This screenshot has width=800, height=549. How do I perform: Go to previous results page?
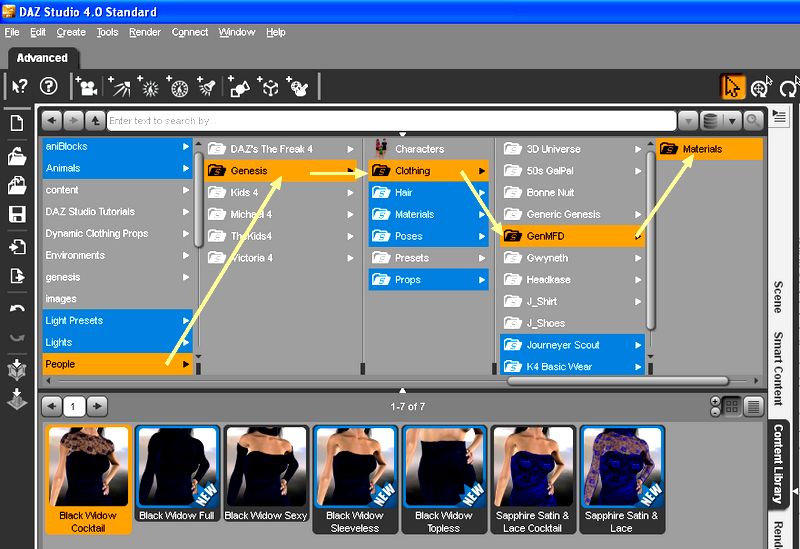(52, 406)
